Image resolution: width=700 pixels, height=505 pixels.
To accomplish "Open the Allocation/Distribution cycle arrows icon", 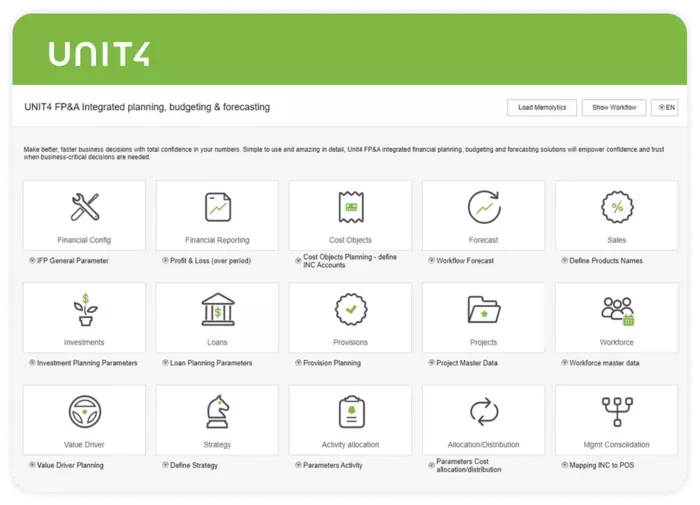I will click(x=484, y=412).
